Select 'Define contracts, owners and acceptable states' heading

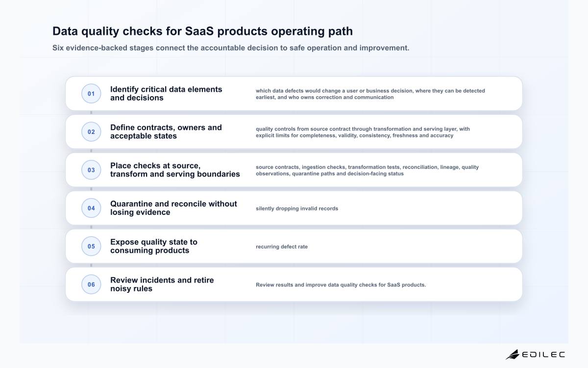(166, 131)
